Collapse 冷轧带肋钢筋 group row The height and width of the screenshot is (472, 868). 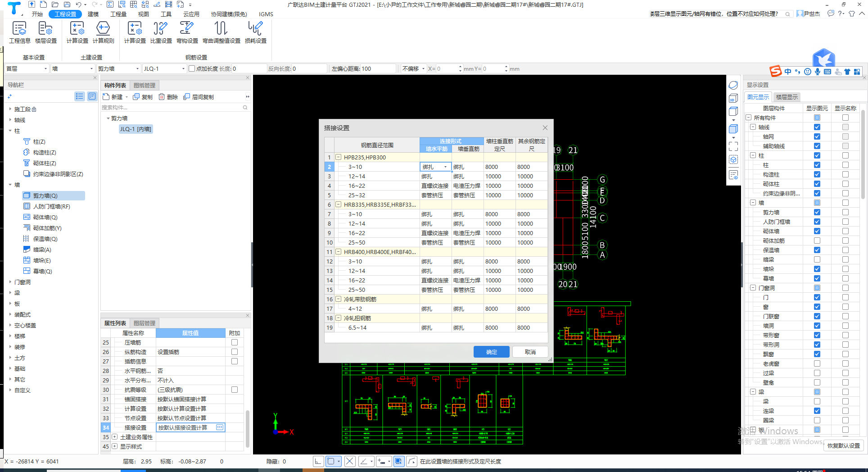(338, 299)
